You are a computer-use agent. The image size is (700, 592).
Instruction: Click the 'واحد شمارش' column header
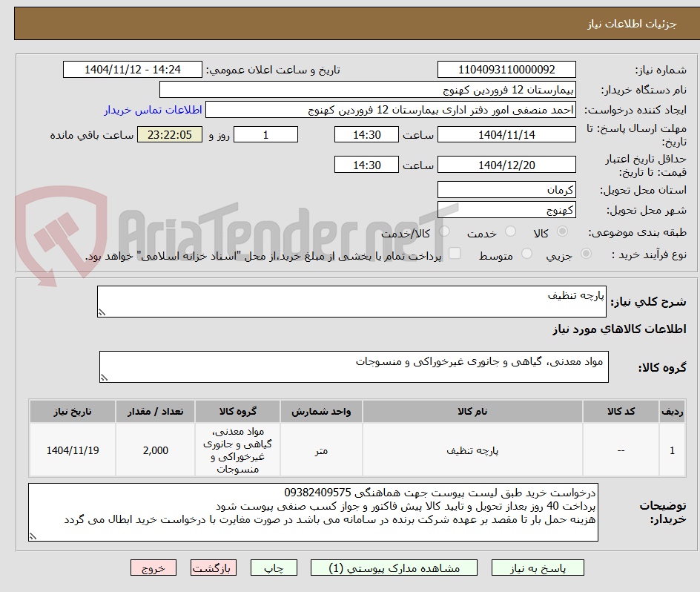pyautogui.click(x=321, y=412)
